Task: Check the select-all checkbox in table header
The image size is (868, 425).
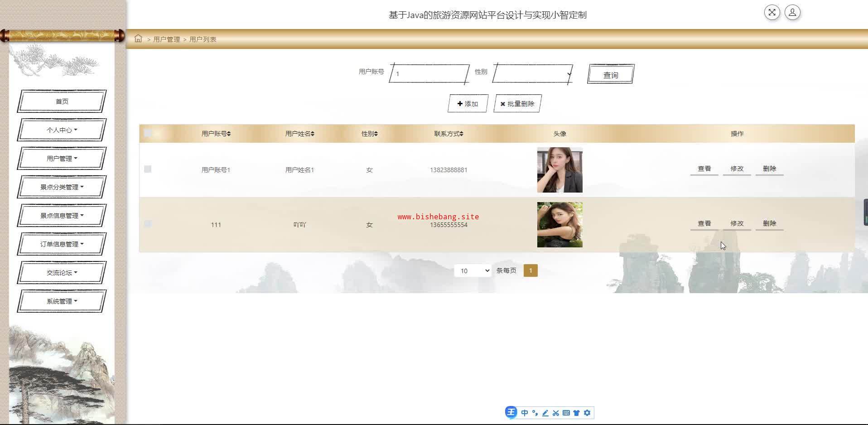Action: pos(148,133)
